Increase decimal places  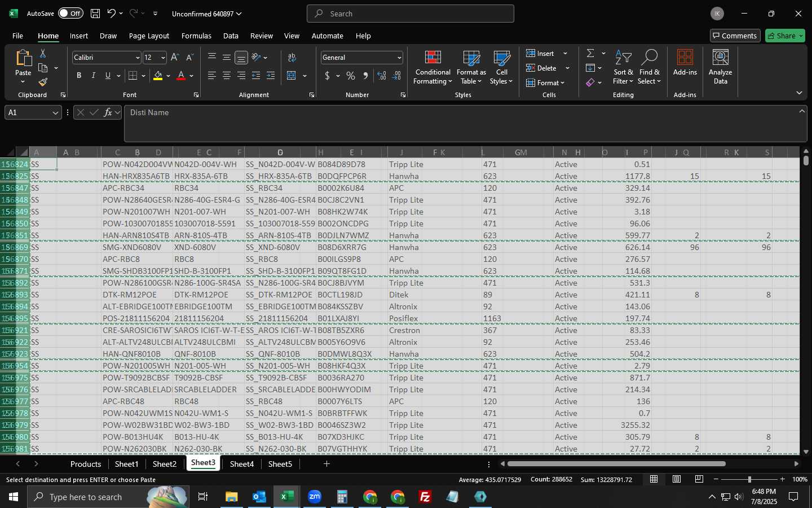(382, 76)
